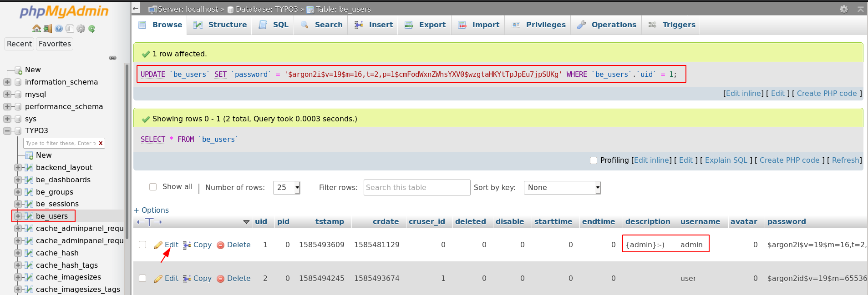This screenshot has width=868, height=295.
Task: Hide navigation panel using left arrow button
Action: pyautogui.click(x=136, y=8)
